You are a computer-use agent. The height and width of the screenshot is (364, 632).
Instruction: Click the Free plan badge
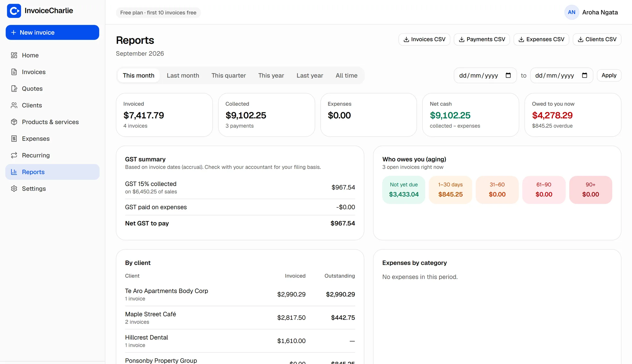[x=158, y=13]
